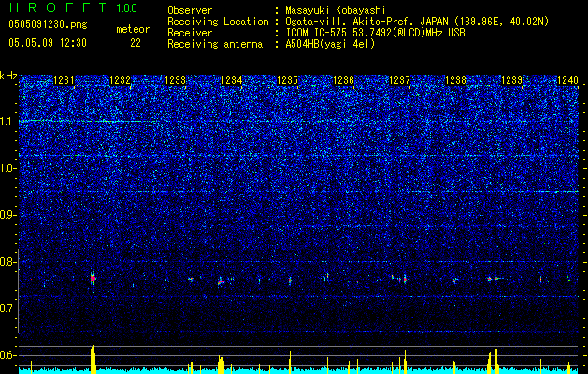
Task: Click the 1233 time marker
Action: pos(176,80)
